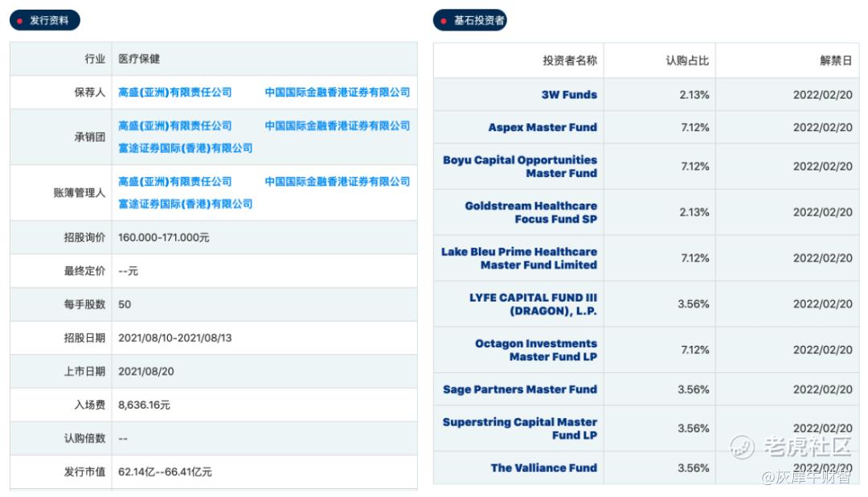Click 2022/02/20 in the Goldstream Healthcare row
Viewport: 868px width, 497px height.
823,212
